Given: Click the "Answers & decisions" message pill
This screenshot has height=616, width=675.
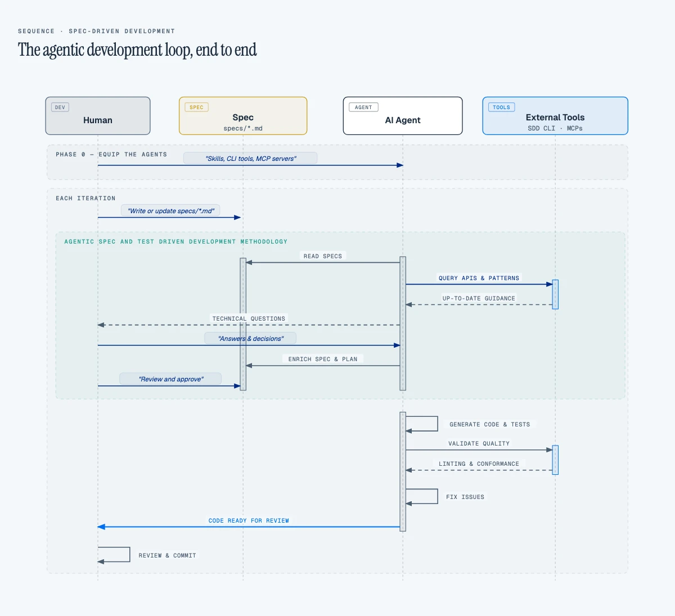Looking at the screenshot, I should (x=250, y=339).
